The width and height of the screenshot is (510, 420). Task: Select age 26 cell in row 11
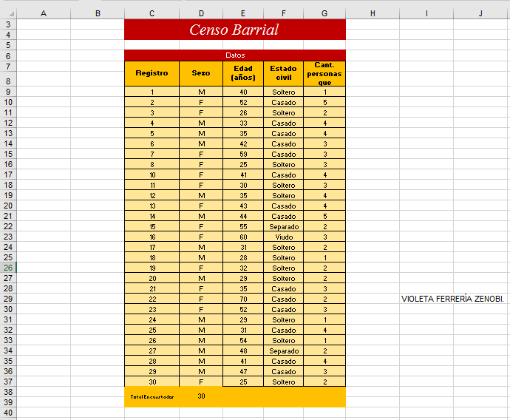243,113
